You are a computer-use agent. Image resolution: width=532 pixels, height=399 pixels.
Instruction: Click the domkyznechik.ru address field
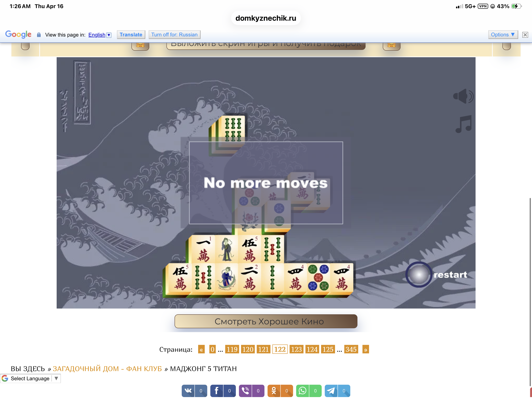pyautogui.click(x=266, y=18)
